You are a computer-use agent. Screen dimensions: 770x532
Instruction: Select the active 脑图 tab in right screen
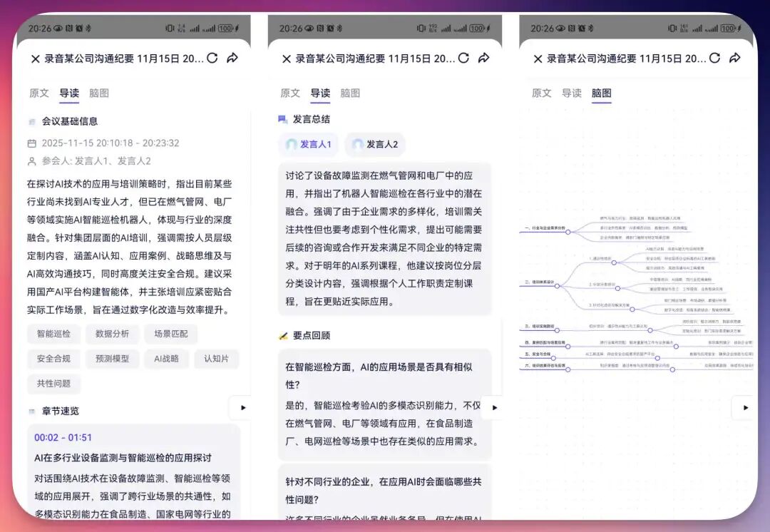[602, 93]
